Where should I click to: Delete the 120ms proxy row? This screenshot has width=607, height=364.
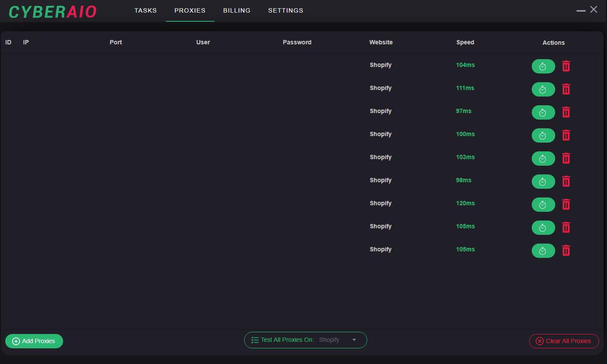pos(566,204)
